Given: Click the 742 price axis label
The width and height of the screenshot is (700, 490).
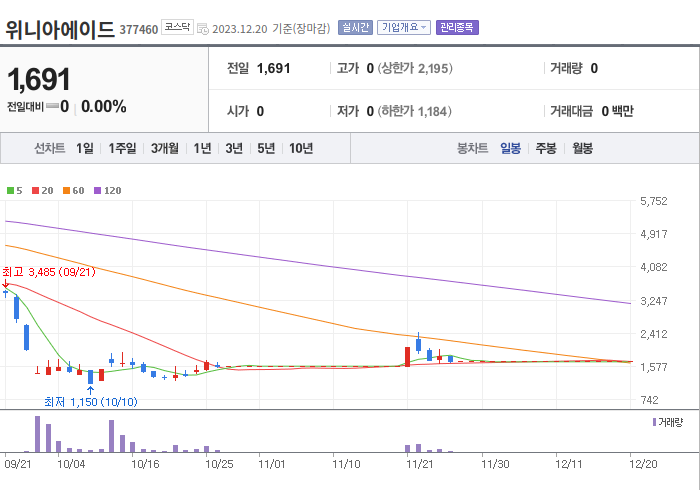Looking at the screenshot, I should click(x=649, y=400).
